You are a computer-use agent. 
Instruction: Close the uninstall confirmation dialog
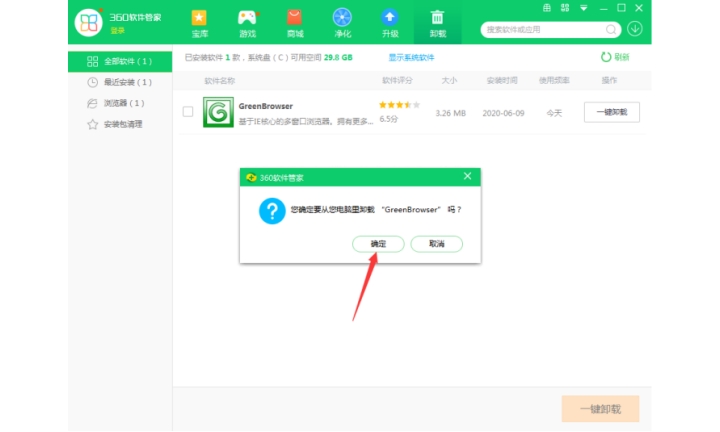(x=467, y=176)
